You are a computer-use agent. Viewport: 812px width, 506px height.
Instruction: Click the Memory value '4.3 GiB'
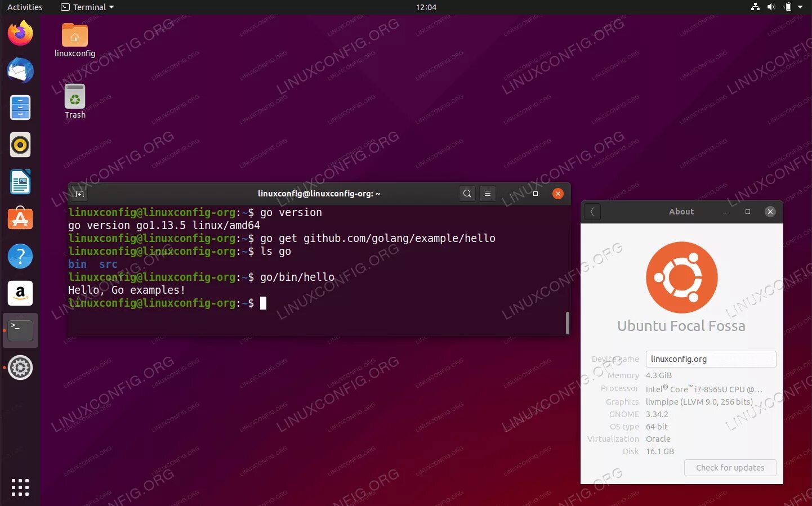(659, 375)
